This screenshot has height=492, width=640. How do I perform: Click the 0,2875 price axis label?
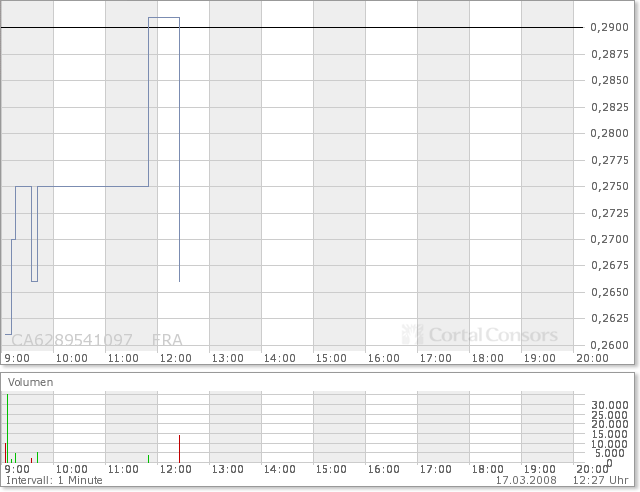609,54
